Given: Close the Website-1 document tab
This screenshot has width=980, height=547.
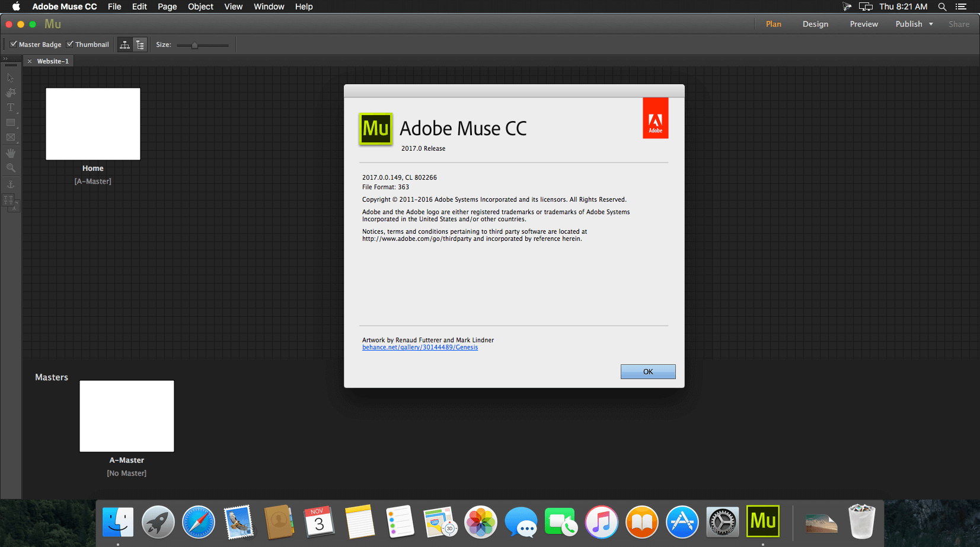Looking at the screenshot, I should pos(30,61).
